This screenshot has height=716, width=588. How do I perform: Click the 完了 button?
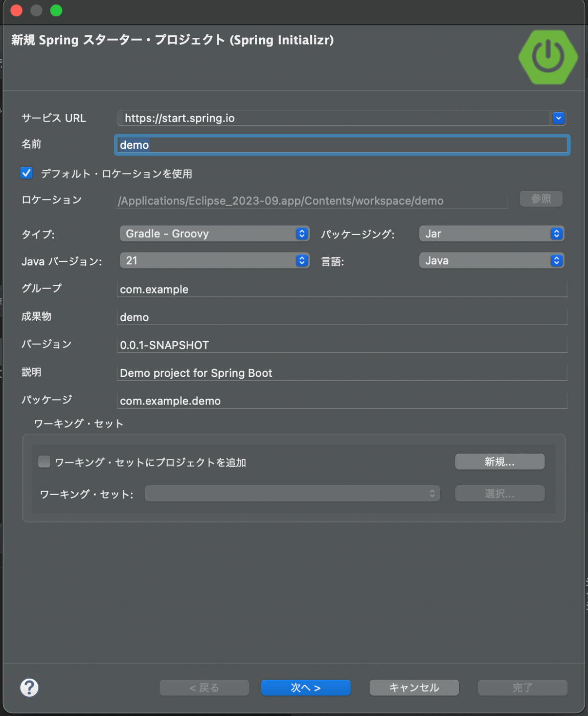pos(523,688)
